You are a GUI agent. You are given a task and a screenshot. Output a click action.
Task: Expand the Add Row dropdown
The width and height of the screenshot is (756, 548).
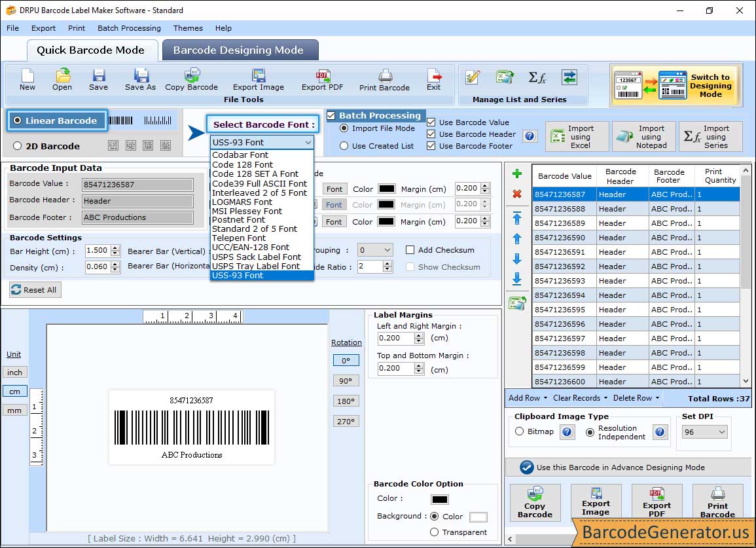coord(528,398)
